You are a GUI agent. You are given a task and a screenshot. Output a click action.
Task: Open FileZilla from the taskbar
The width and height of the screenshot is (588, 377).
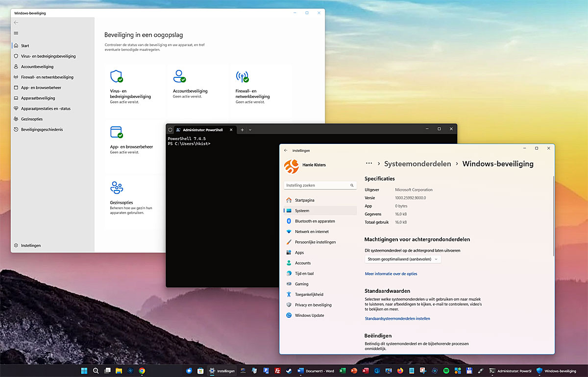[x=277, y=371]
